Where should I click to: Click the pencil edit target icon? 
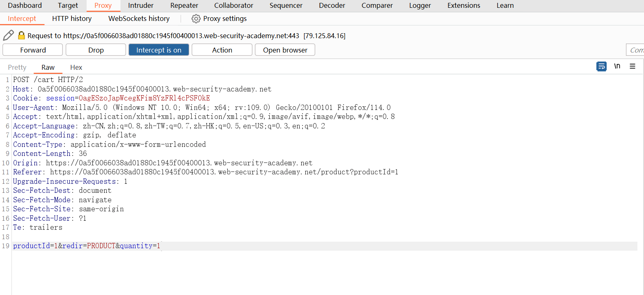tap(8, 36)
